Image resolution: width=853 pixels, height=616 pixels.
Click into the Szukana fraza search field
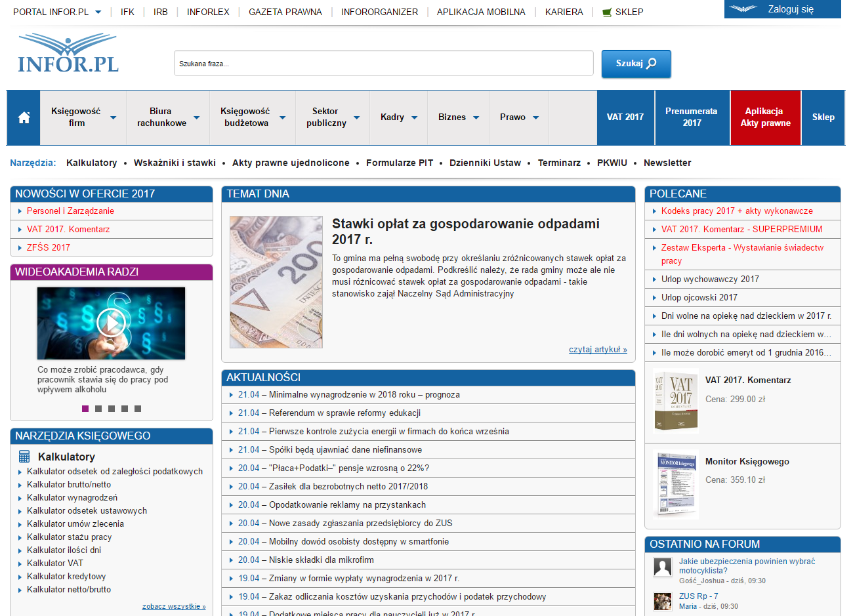[383, 64]
